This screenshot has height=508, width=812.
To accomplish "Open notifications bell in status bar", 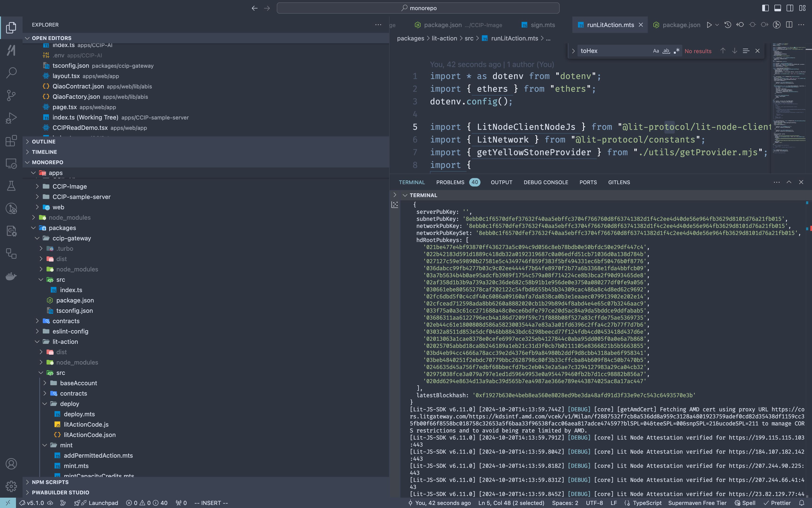I will pyautogui.click(x=802, y=503).
